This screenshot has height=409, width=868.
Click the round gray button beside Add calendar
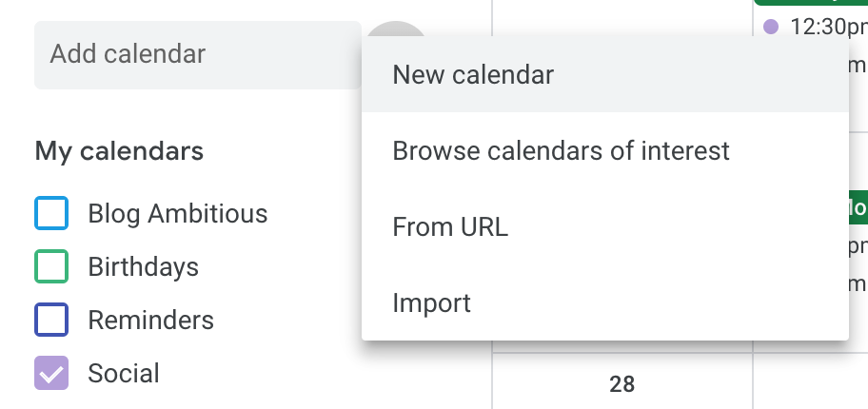(x=395, y=29)
